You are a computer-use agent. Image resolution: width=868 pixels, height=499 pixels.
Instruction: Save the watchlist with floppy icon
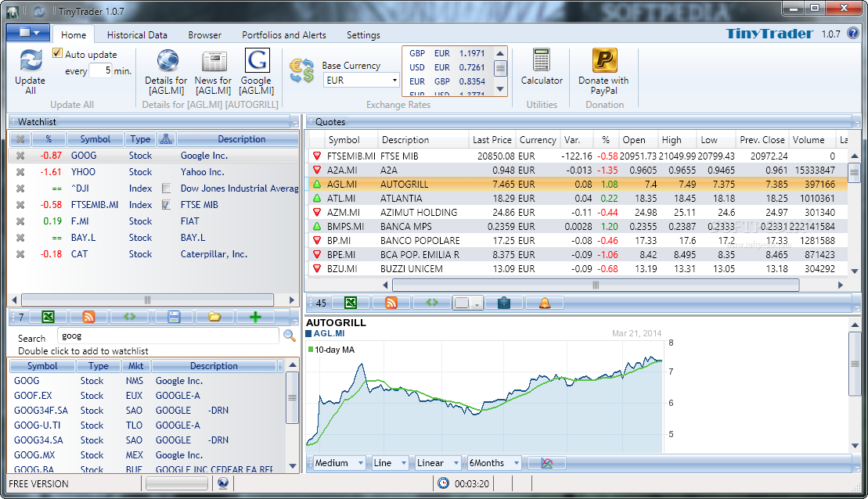[x=174, y=317]
